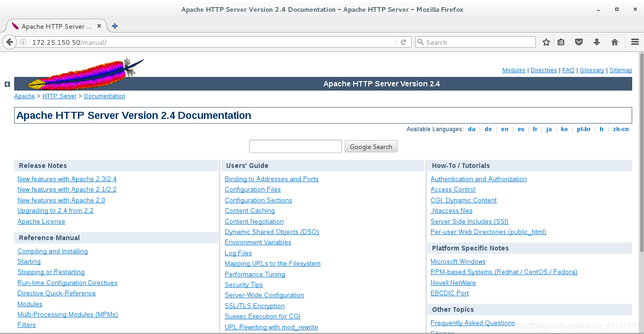The width and height of the screenshot is (644, 334).
Task: Open RPM-based Systems (Redhat / CentOS / Fedora)
Action: (x=504, y=272)
